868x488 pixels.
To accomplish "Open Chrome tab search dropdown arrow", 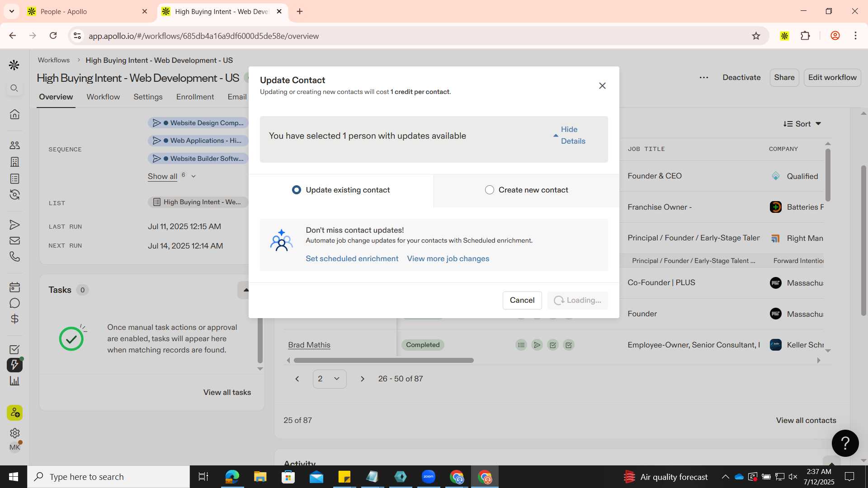I will (12, 11).
